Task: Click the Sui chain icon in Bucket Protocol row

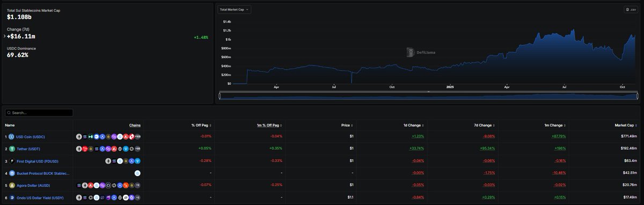Action: tap(137, 173)
